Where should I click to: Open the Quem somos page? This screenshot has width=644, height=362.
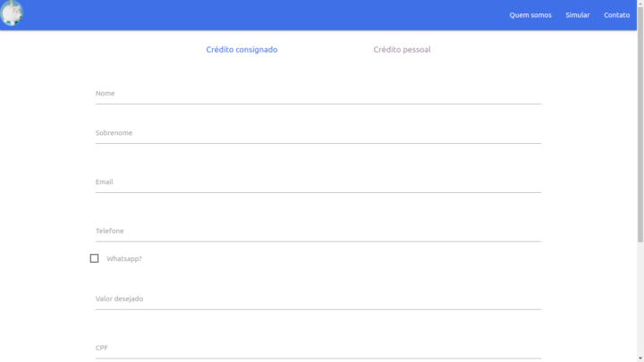[x=530, y=15]
